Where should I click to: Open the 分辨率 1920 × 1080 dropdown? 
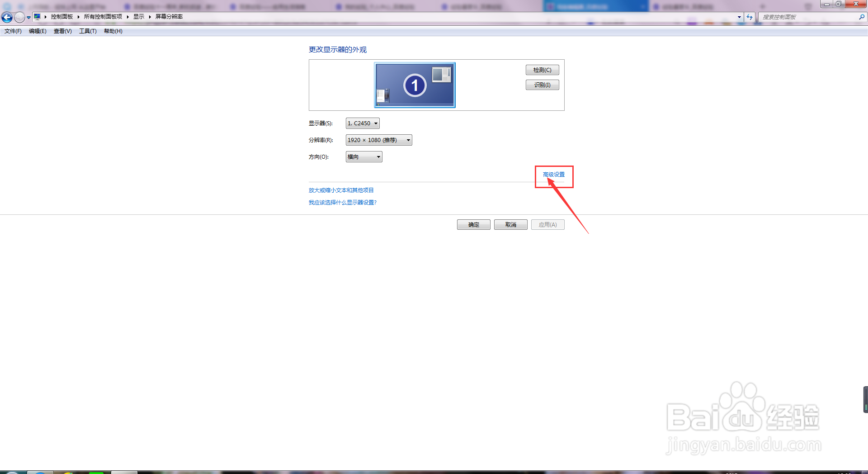[x=379, y=140]
